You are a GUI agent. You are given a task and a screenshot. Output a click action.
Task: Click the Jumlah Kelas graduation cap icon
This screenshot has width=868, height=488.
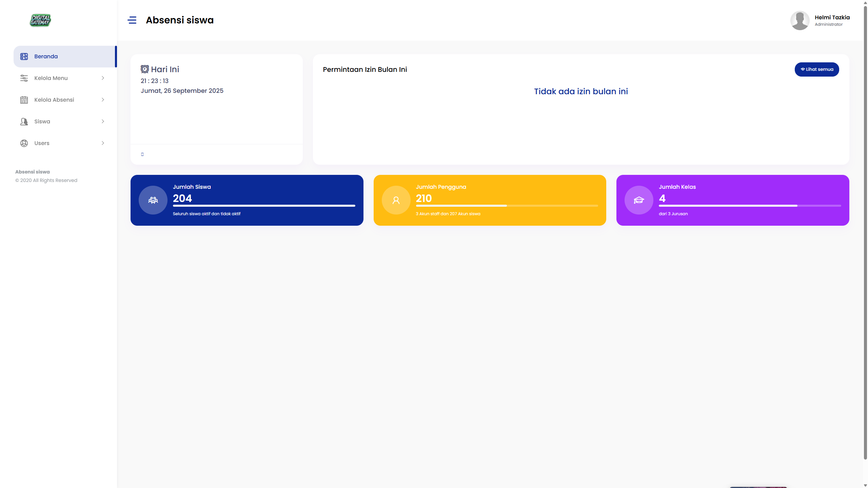pos(639,200)
